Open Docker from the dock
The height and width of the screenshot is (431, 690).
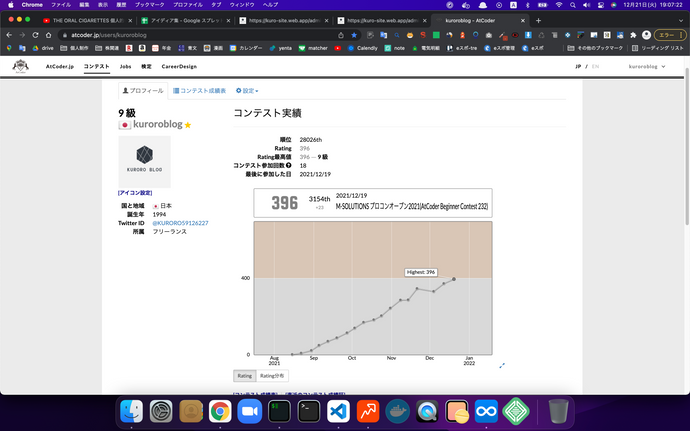[x=397, y=411]
